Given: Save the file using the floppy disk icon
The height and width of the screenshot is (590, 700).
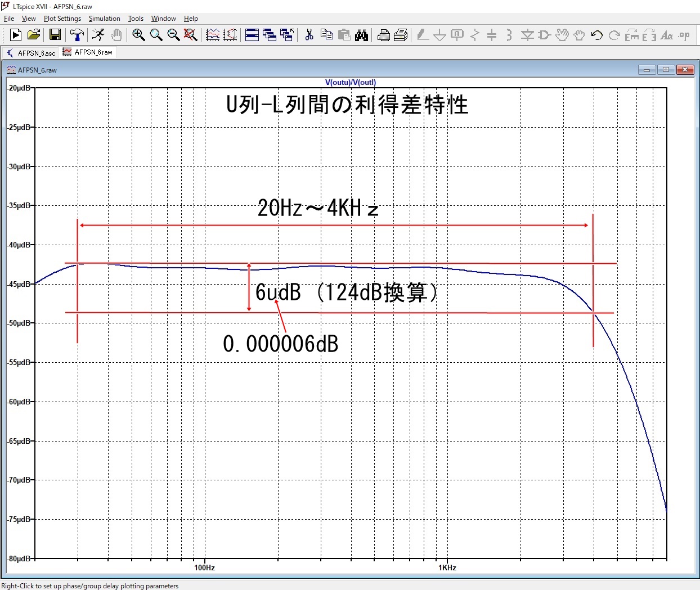Looking at the screenshot, I should click(55, 35).
